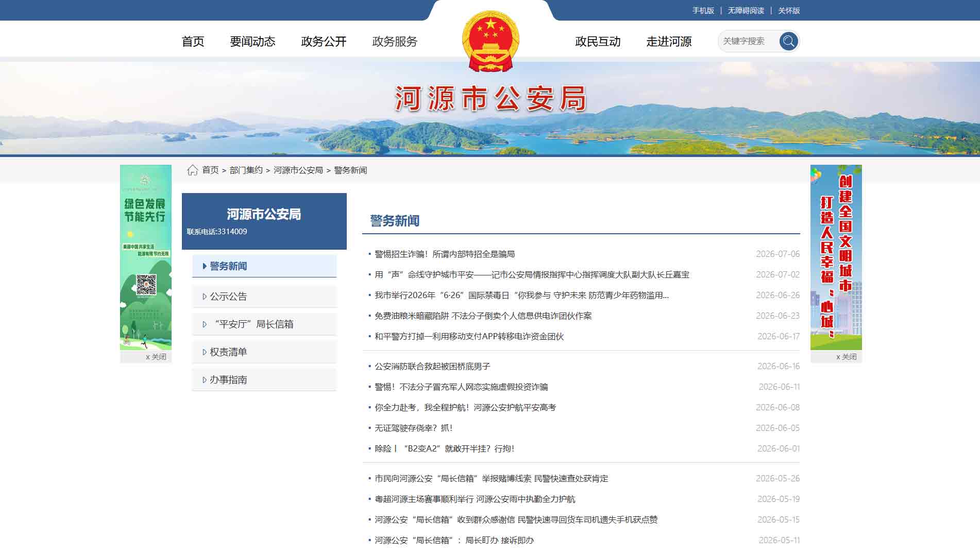Open article 市民向河源公安举报赌博线索

coord(491,479)
